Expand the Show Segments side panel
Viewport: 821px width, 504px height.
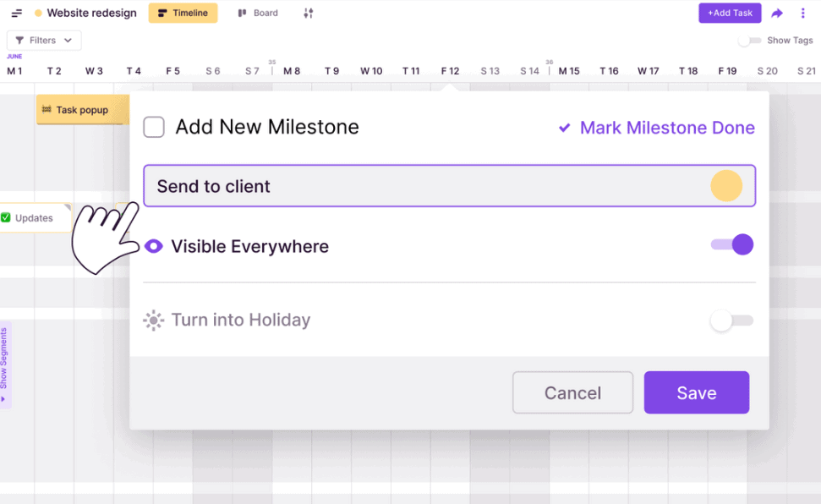coord(5,364)
